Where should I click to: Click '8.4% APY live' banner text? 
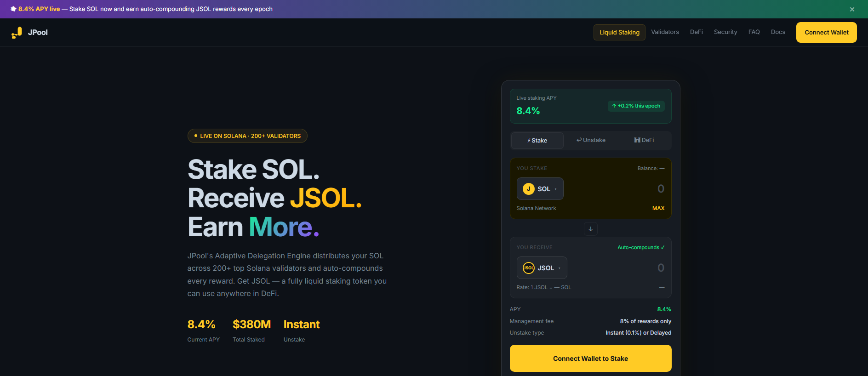coord(39,9)
